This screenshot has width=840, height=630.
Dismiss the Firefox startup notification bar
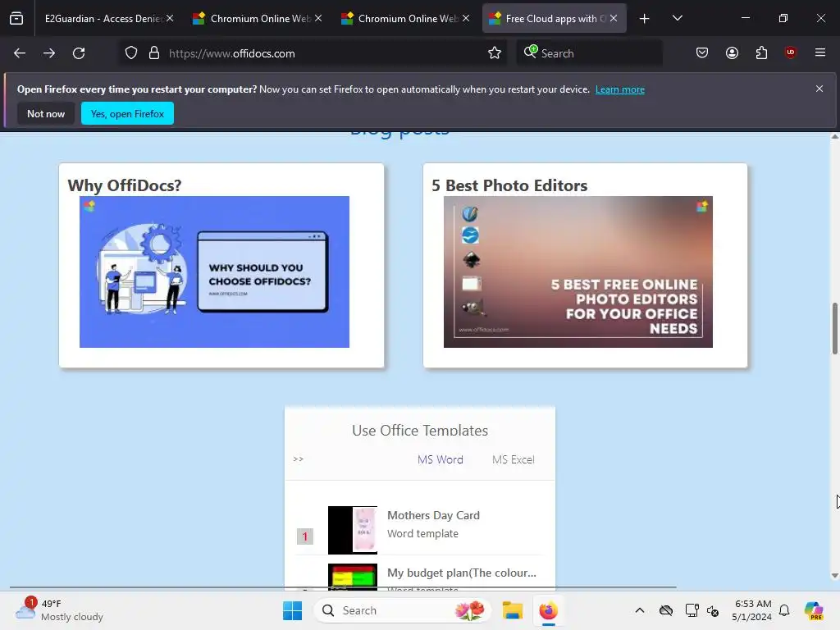coord(819,89)
